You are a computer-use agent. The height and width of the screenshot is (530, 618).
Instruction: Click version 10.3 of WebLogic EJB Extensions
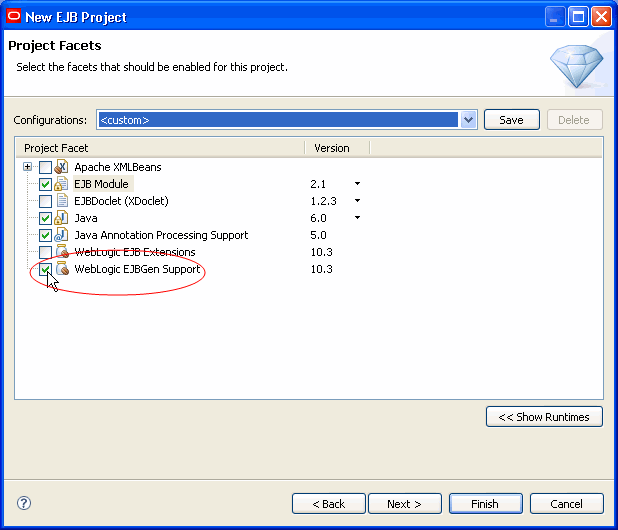click(322, 252)
